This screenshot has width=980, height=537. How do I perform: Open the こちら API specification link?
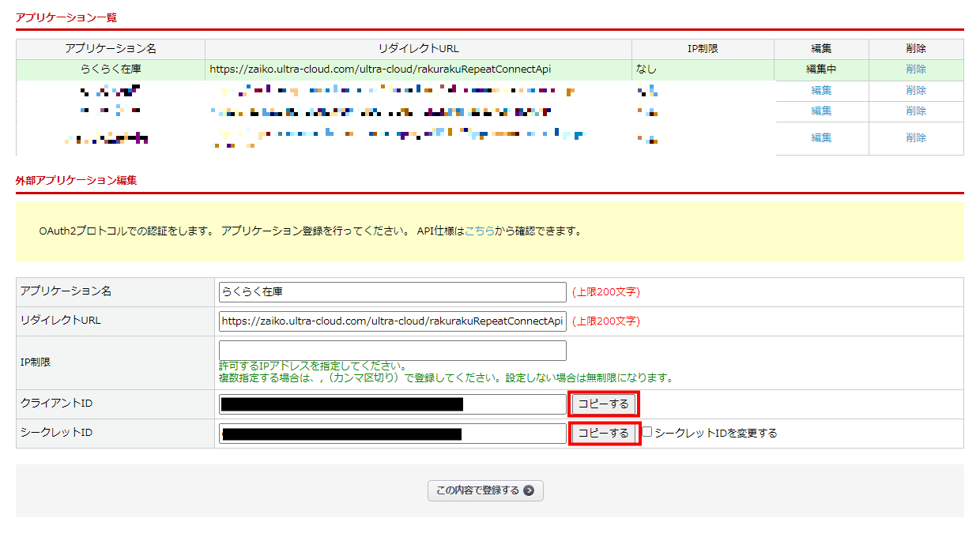tap(480, 231)
